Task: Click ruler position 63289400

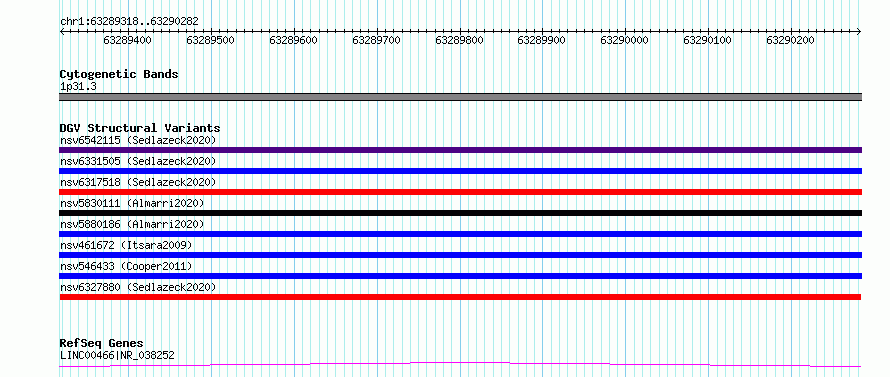Action: (127, 40)
